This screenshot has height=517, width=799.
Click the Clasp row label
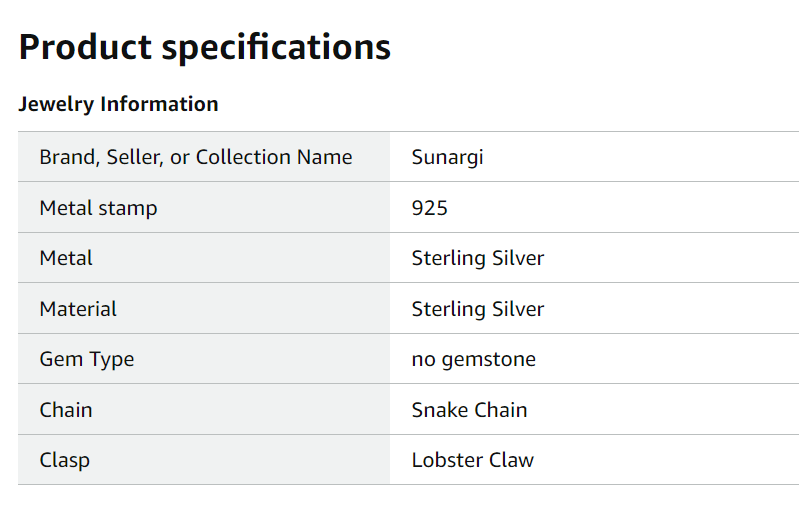[65, 460]
